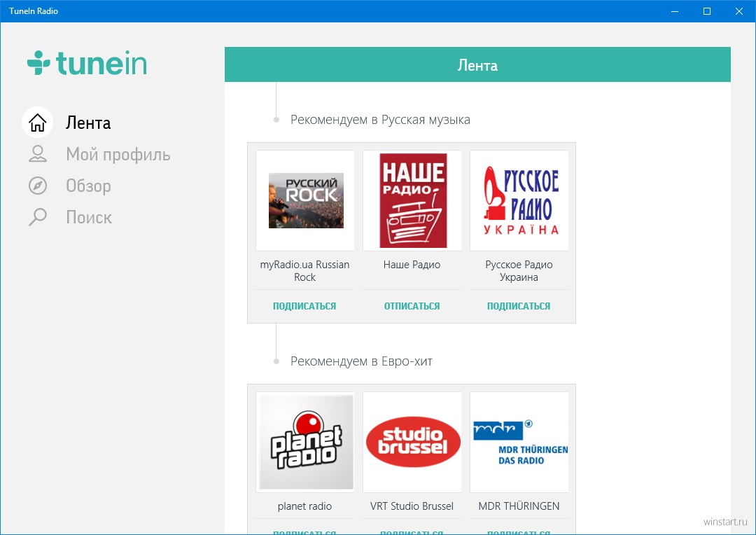Click the Русское Радио Украина name

519,270
